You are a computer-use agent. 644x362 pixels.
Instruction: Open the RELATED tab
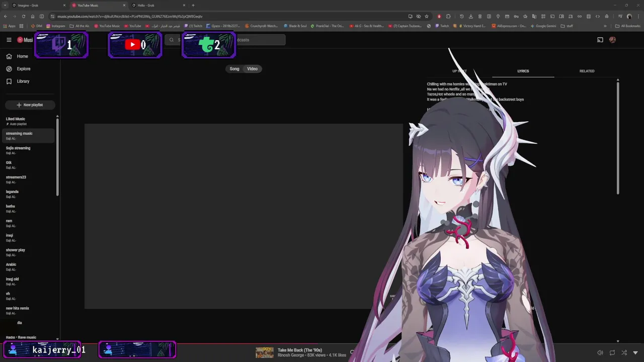tap(587, 71)
